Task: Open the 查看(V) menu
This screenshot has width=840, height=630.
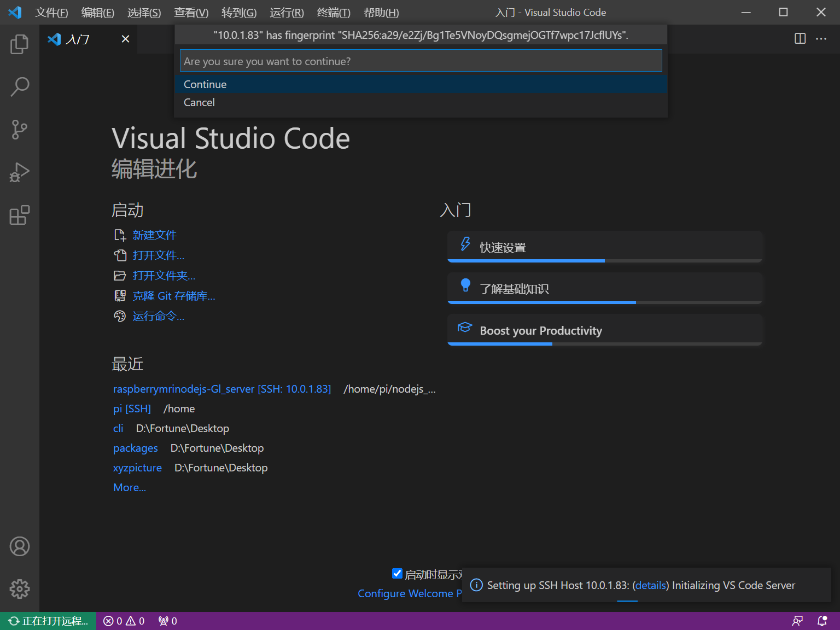Action: 191,12
